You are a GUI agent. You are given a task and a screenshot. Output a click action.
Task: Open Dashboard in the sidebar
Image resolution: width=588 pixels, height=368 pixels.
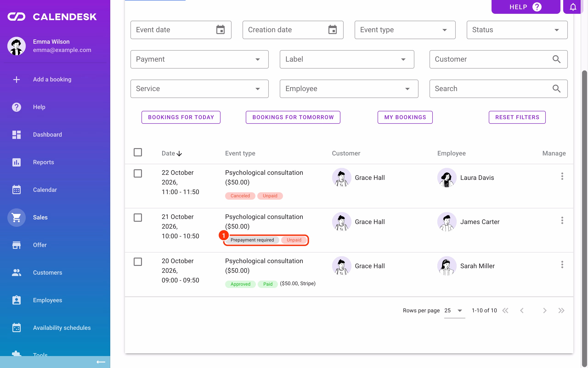click(55, 135)
